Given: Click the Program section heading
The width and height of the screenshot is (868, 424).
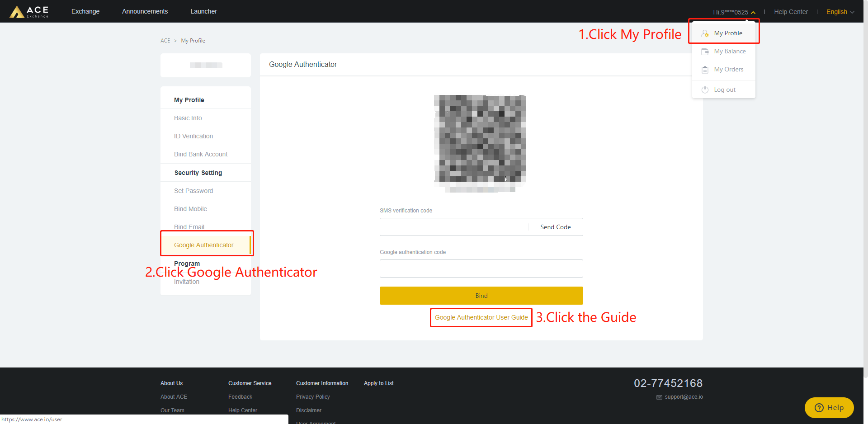Looking at the screenshot, I should point(187,264).
